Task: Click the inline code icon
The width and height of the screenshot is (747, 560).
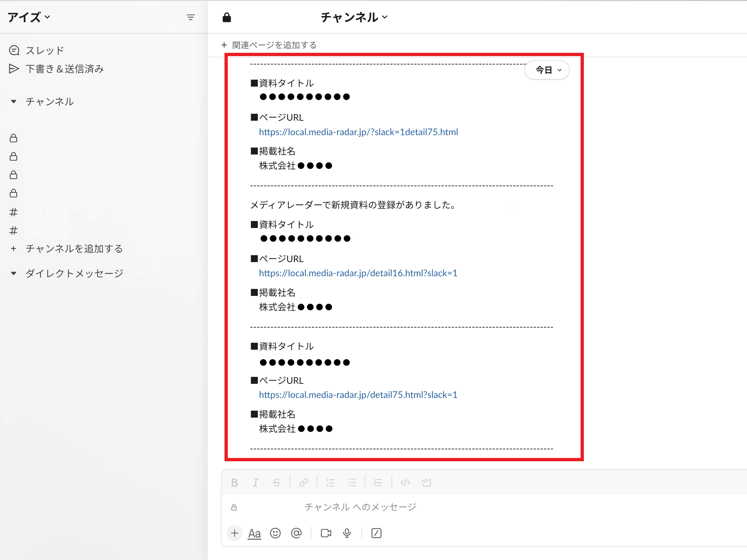Action: (405, 482)
